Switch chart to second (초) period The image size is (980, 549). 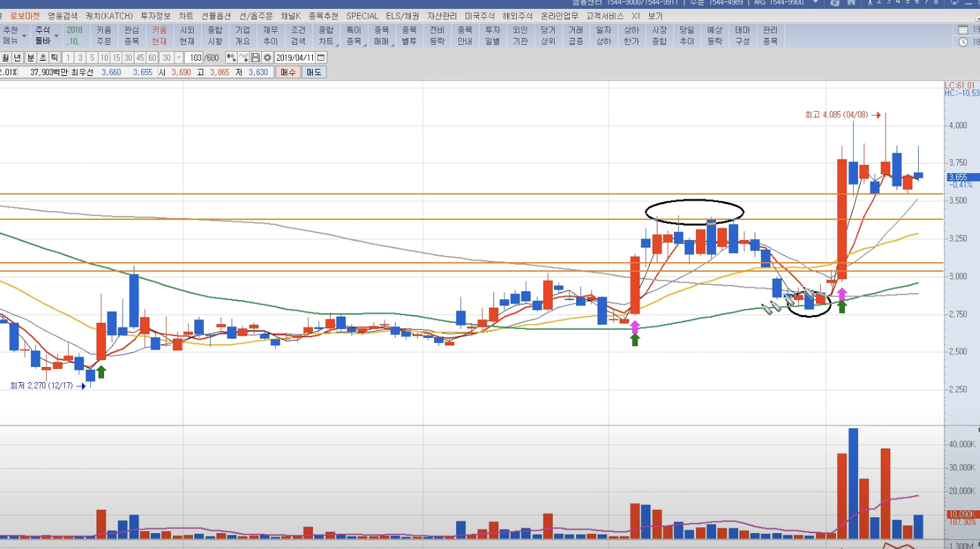[x=43, y=58]
